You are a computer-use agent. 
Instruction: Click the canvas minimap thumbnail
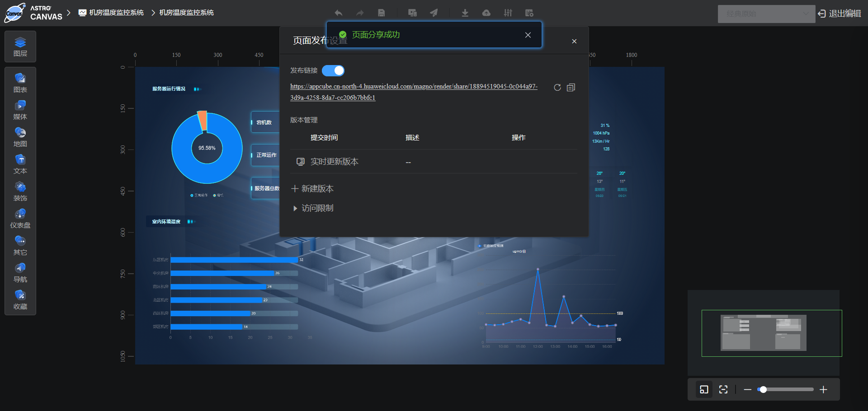tap(764, 332)
